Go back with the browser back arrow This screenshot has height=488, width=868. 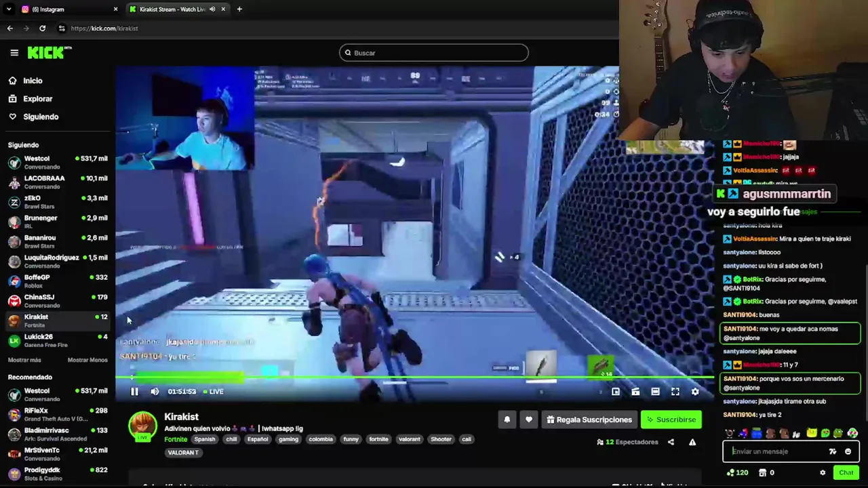tap(9, 28)
